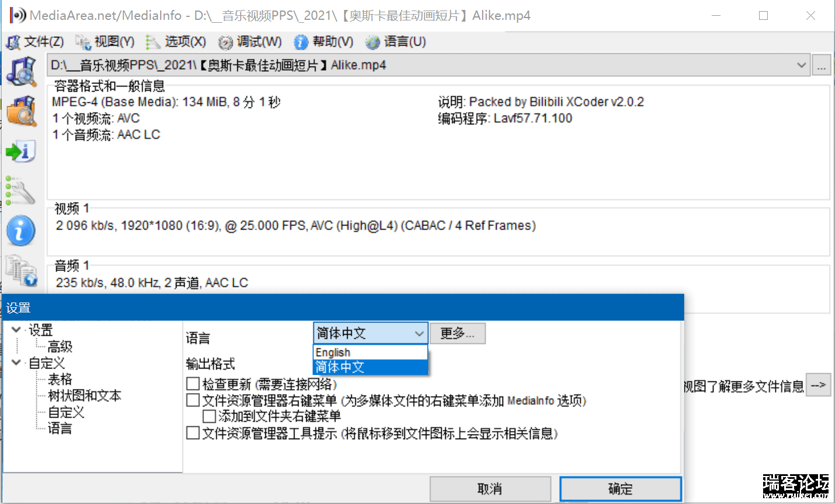Click the documents globe icon in sidebar
Viewport: 835px width, 504px height.
[22, 272]
